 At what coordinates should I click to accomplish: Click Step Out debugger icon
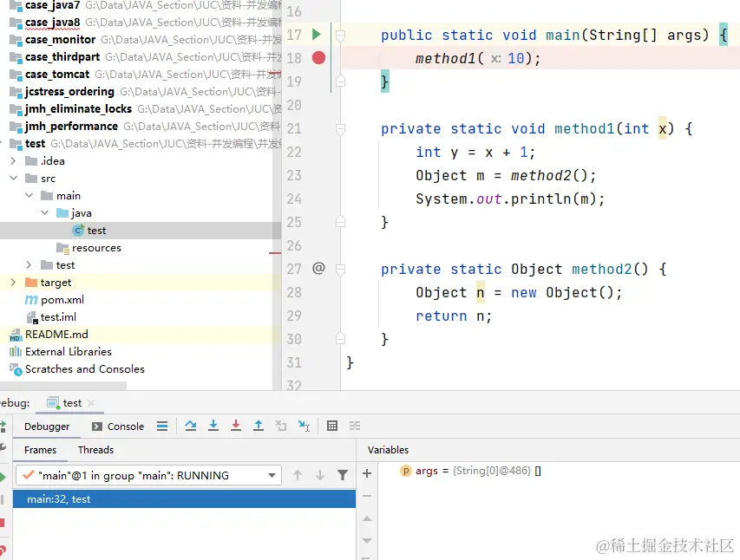259,426
